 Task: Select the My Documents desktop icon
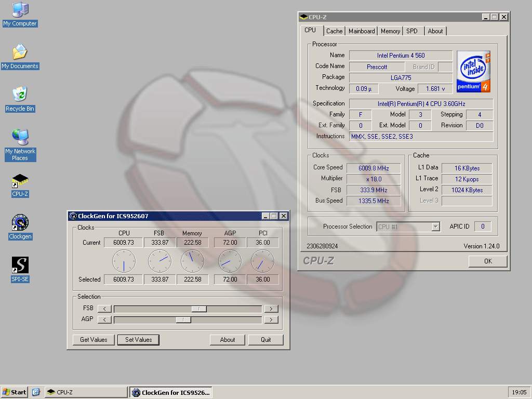tap(20, 56)
